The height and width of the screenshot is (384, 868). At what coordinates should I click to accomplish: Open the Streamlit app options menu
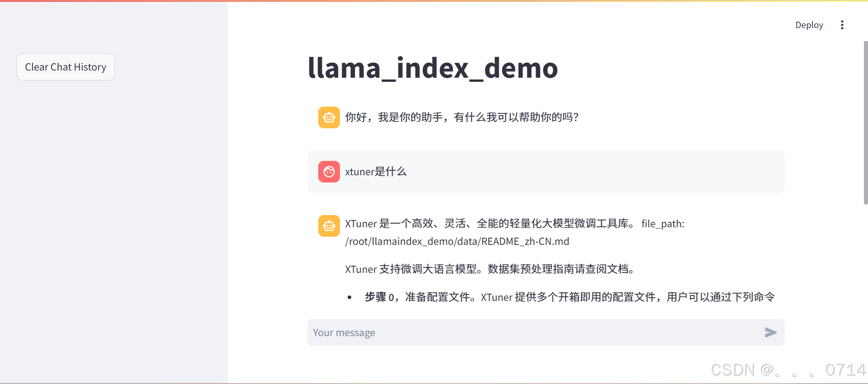(x=842, y=25)
